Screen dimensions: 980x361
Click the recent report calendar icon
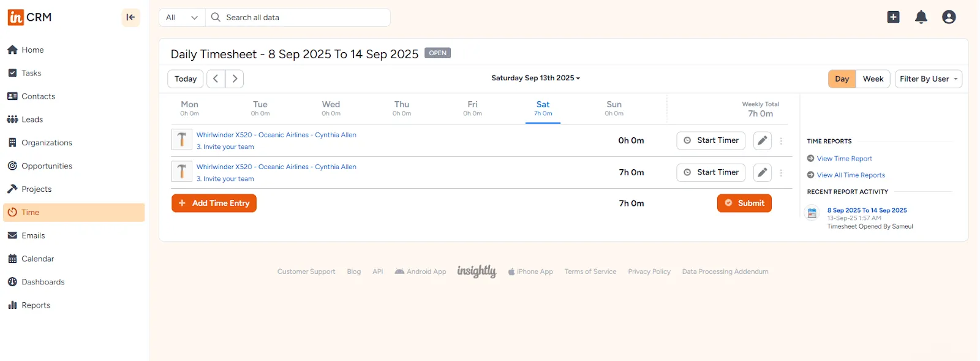tap(812, 213)
